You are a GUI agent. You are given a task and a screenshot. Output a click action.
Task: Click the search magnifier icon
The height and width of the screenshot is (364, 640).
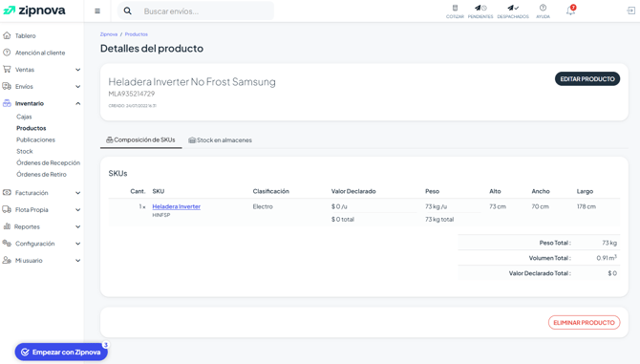click(128, 11)
